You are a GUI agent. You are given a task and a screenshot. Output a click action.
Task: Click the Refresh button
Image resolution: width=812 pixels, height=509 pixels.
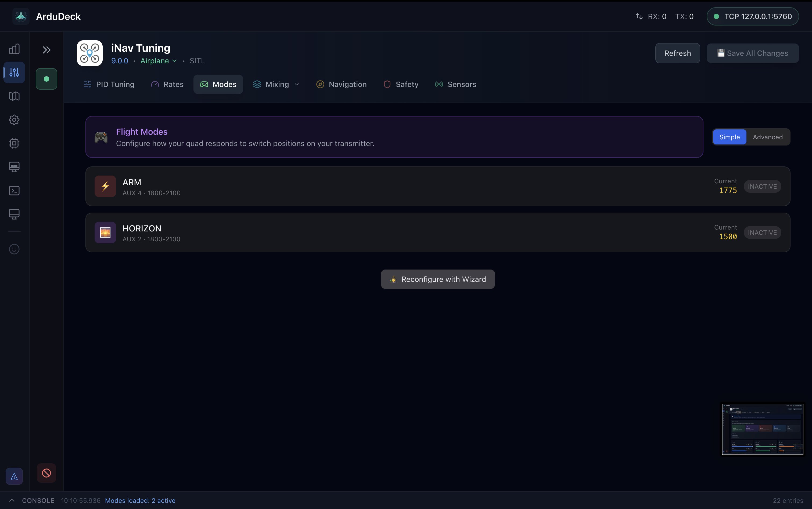[x=678, y=53]
